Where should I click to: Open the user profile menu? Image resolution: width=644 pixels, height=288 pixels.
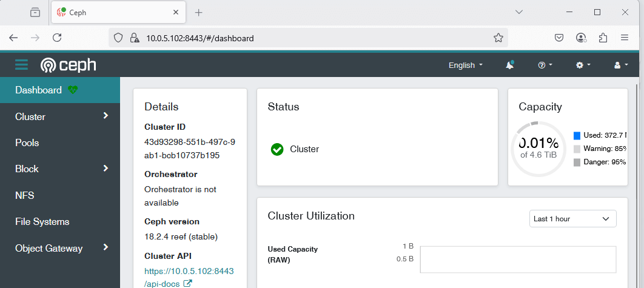[x=621, y=65]
